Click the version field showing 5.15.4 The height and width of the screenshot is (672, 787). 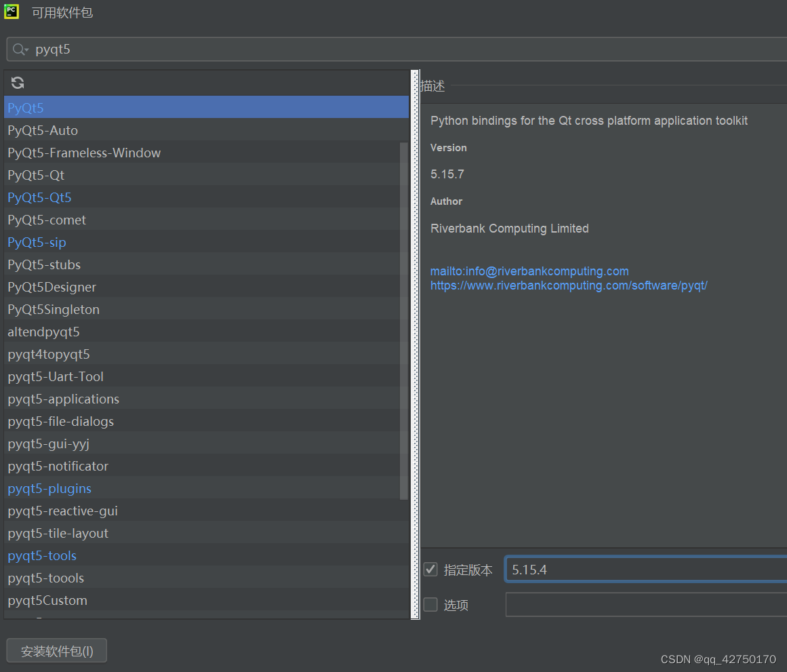(646, 570)
